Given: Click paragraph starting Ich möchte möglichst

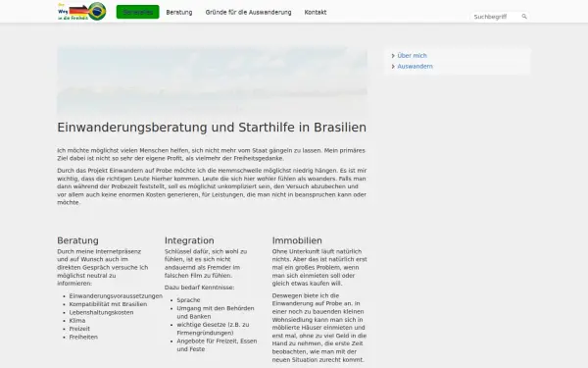Looking at the screenshot, I should tap(211, 154).
